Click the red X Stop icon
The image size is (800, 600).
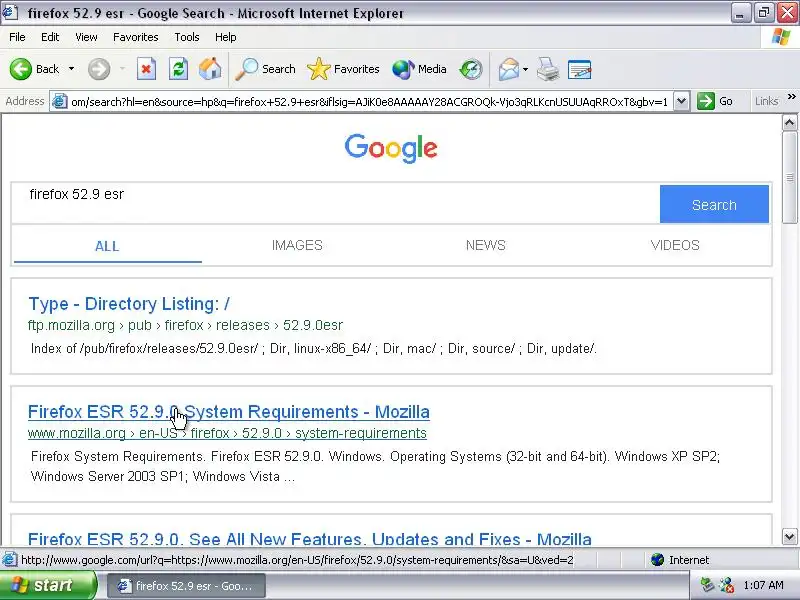pos(146,69)
